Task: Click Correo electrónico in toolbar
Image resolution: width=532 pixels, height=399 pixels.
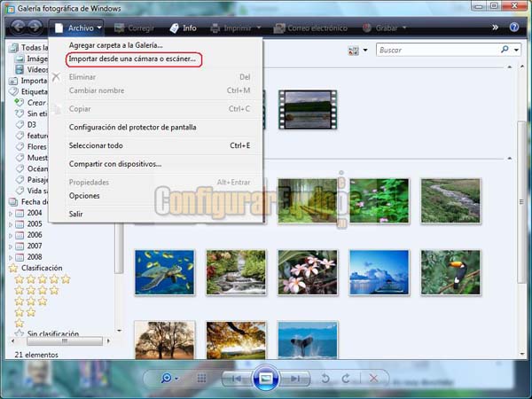Action: (310, 27)
